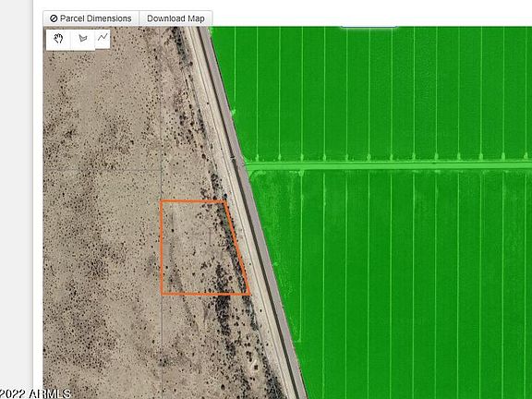532x399 pixels.
Task: Click the ARMLS copyright watermark
Action: pos(35,393)
